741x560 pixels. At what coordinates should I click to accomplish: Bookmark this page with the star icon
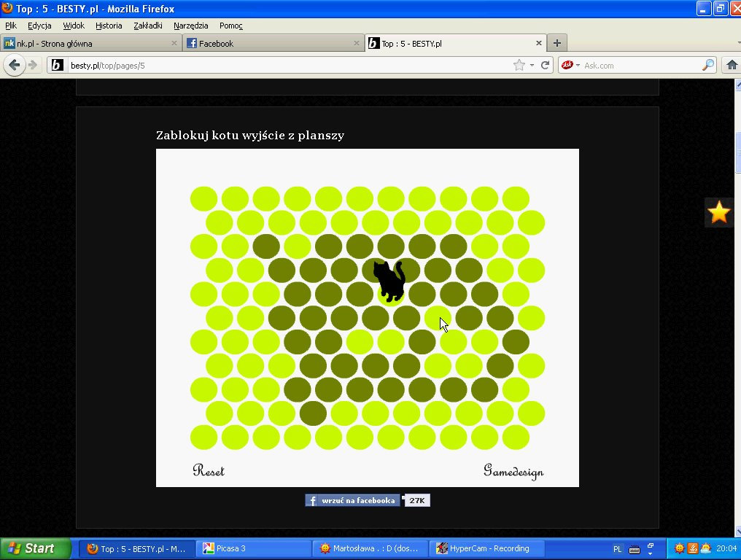coord(519,65)
